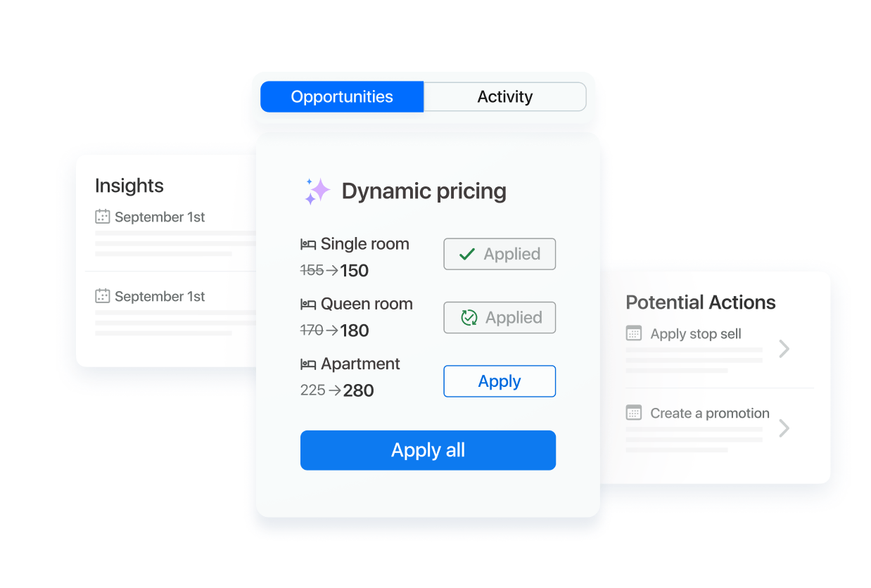The image size is (871, 588).
Task: Click the bed icon next to Queen room
Action: coord(308,305)
